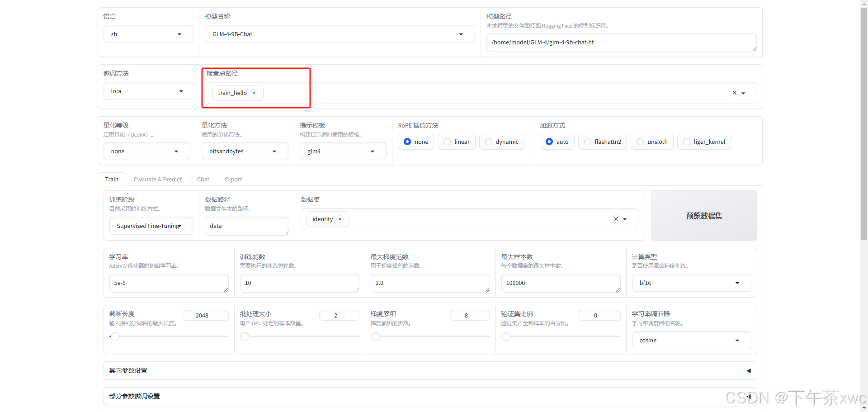Collapse the 其它参数设置 section arrow
This screenshot has width=868, height=412.
click(x=749, y=370)
